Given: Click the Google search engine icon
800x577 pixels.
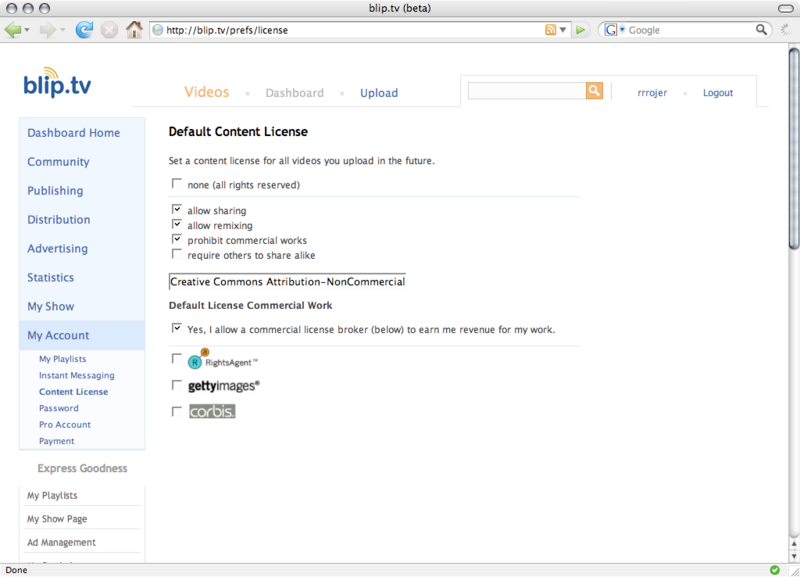Looking at the screenshot, I should coord(610,30).
